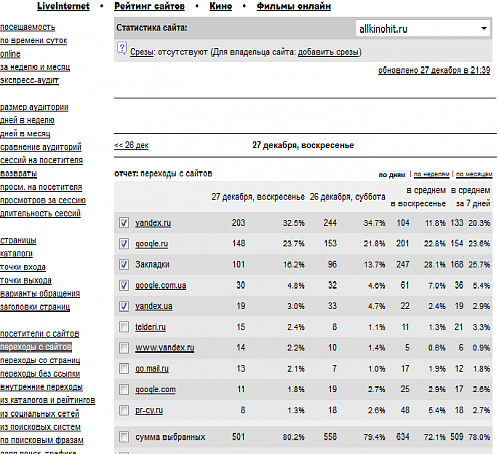Image resolution: width=499 pixels, height=454 pixels.
Task: Check the go.mail.ru row checkbox
Action: pos(124,369)
